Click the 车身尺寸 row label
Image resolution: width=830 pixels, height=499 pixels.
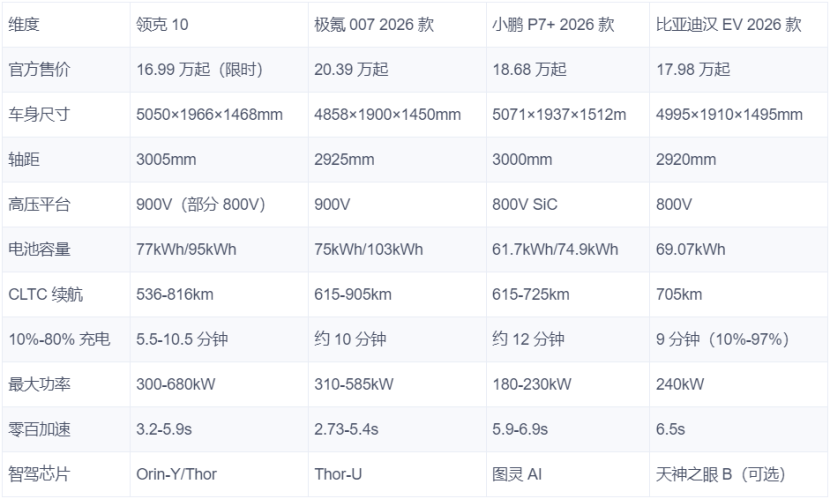point(66,114)
